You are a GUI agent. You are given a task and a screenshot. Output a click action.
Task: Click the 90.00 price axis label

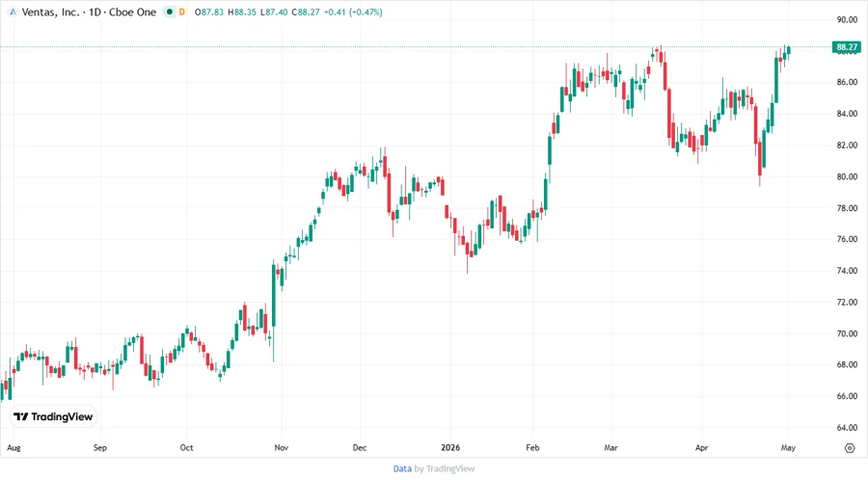coord(847,20)
